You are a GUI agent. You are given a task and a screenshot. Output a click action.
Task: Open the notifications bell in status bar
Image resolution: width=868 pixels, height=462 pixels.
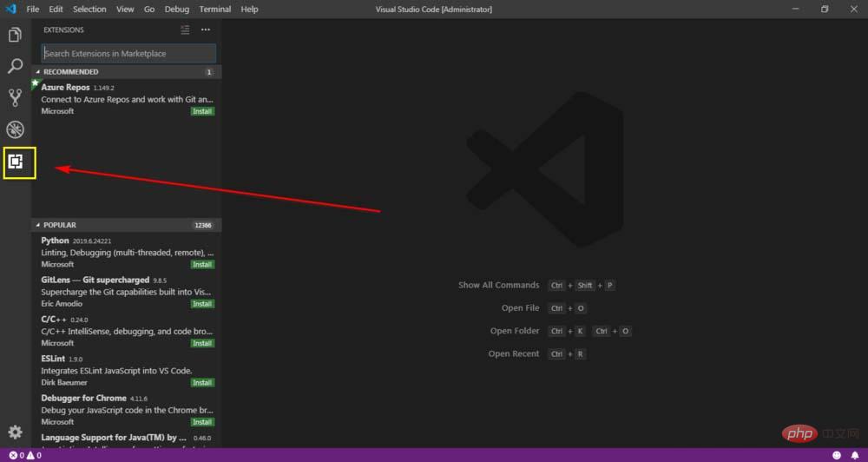pos(855,455)
